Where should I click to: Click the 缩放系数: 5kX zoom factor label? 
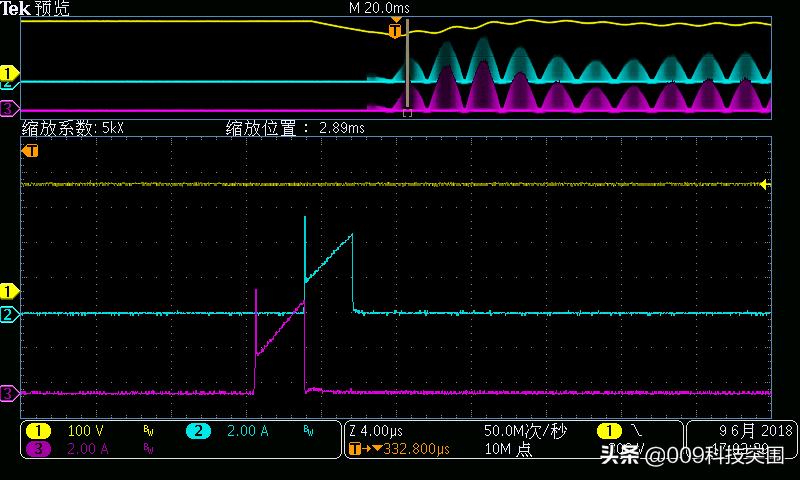coord(72,128)
